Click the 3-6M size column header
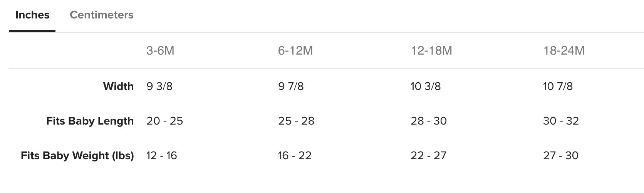 (x=160, y=51)
